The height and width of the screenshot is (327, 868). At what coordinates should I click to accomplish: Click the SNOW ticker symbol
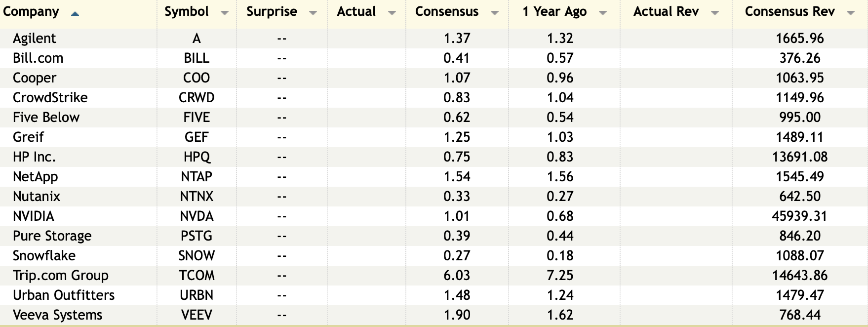[x=197, y=256]
